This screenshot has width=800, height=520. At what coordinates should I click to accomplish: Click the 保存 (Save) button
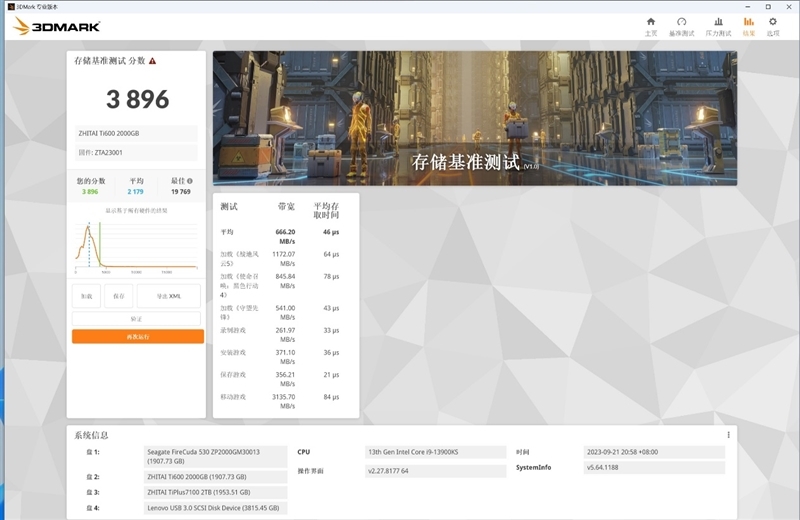tap(119, 296)
